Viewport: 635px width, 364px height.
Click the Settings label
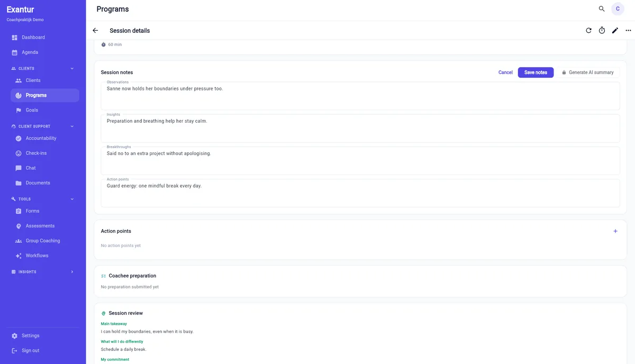point(31,336)
